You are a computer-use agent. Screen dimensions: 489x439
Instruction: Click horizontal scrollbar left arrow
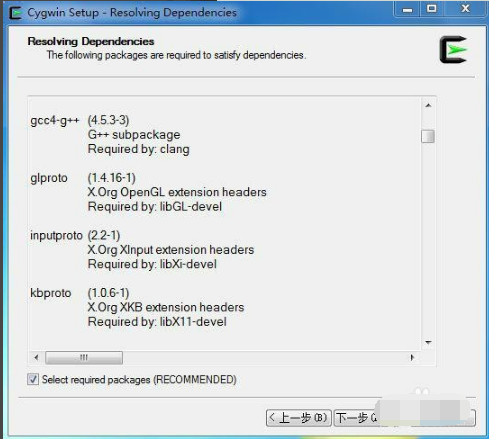[36, 357]
